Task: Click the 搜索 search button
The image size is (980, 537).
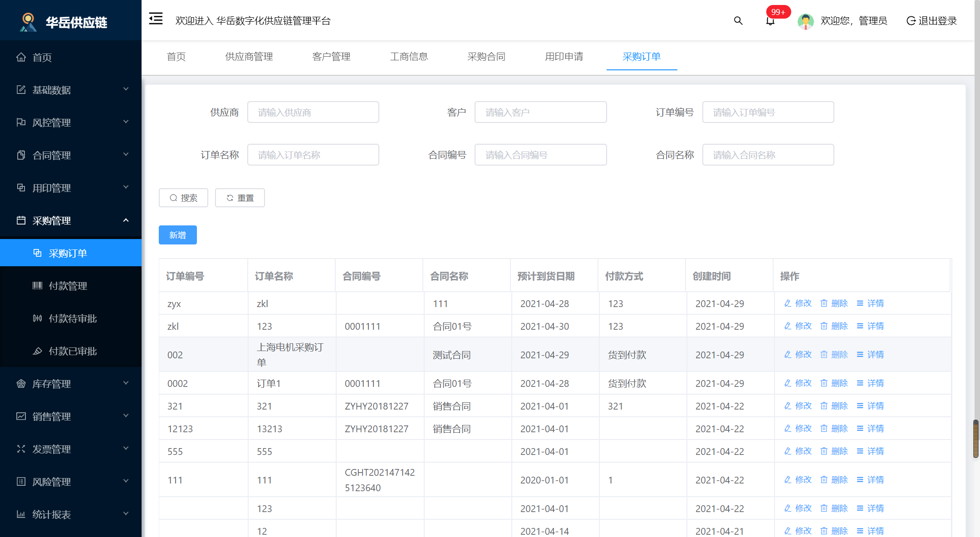Action: [x=183, y=198]
